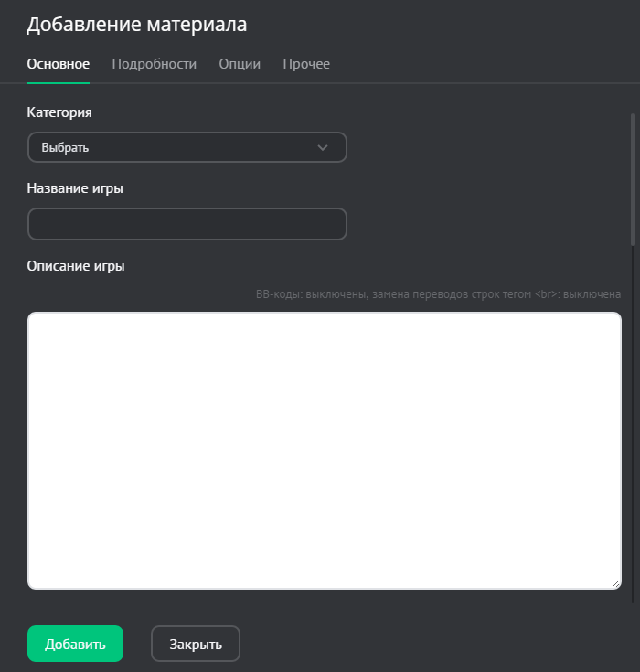Switch to the Основное tab

(x=59, y=64)
